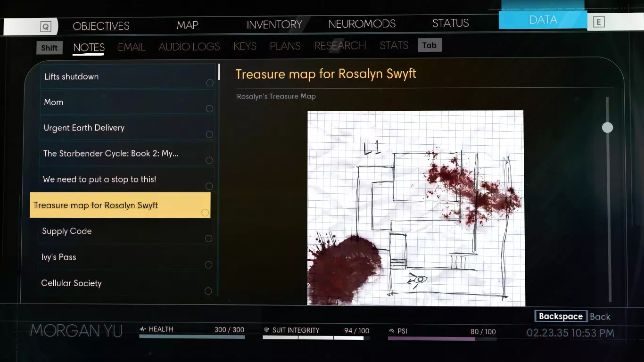Open the Supply Code note

126,231
